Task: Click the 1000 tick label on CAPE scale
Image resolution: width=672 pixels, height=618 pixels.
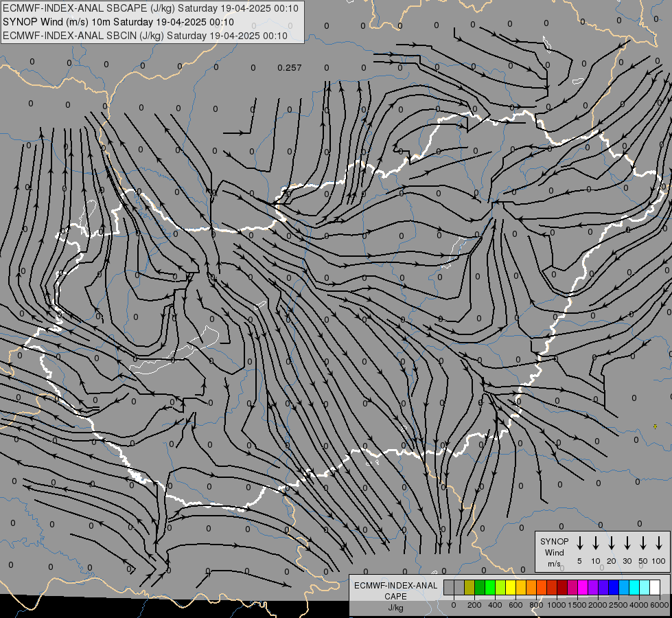Action: point(556,605)
